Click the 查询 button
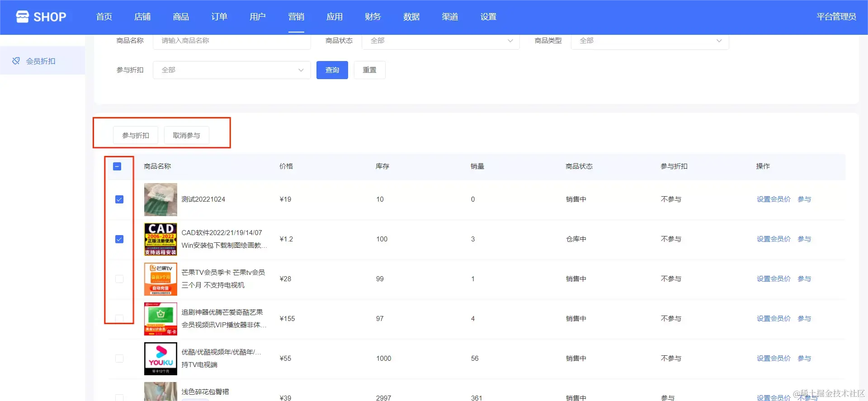 point(332,70)
